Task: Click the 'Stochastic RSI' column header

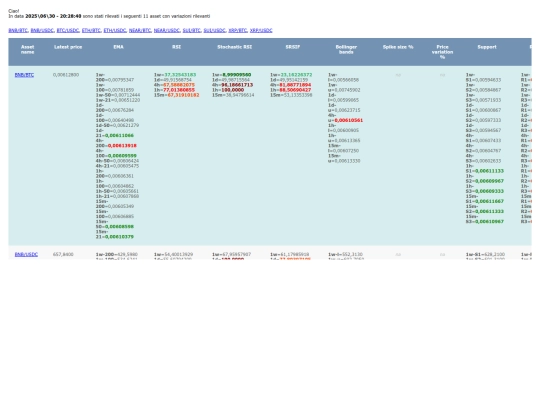Action: click(235, 47)
